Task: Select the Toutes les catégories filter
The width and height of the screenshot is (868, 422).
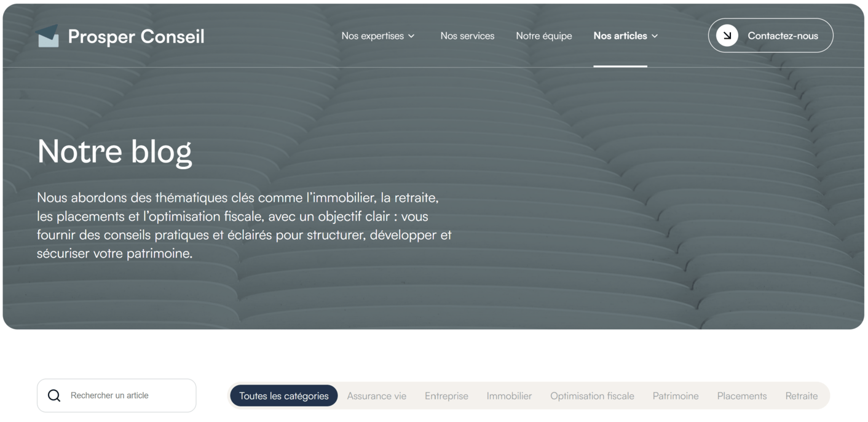Action: tap(283, 396)
